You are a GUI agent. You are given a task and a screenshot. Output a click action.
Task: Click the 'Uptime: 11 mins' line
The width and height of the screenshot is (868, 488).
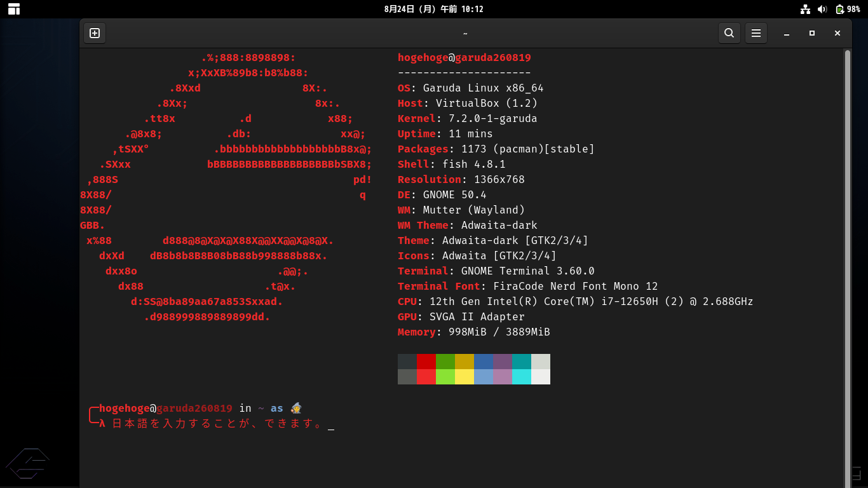coord(445,134)
